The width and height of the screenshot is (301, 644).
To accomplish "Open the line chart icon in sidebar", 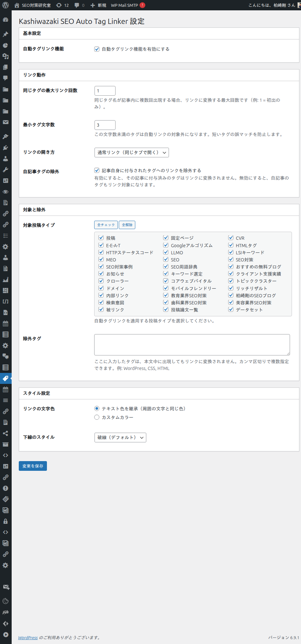I will click(x=6, y=280).
